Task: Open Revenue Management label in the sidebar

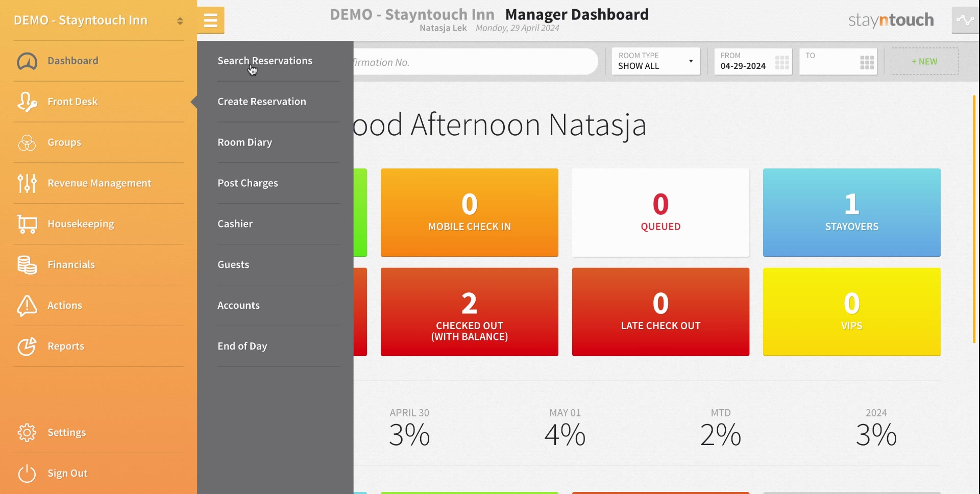Action: [x=100, y=183]
